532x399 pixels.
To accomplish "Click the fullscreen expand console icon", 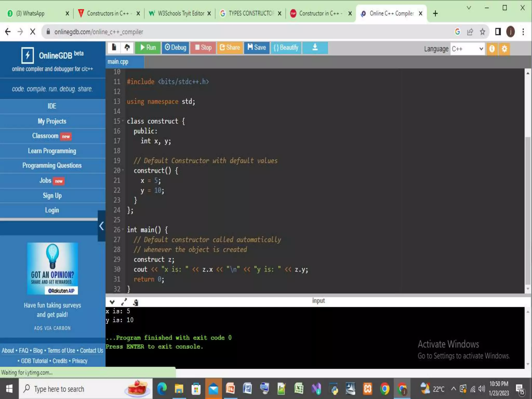I will 124,302.
